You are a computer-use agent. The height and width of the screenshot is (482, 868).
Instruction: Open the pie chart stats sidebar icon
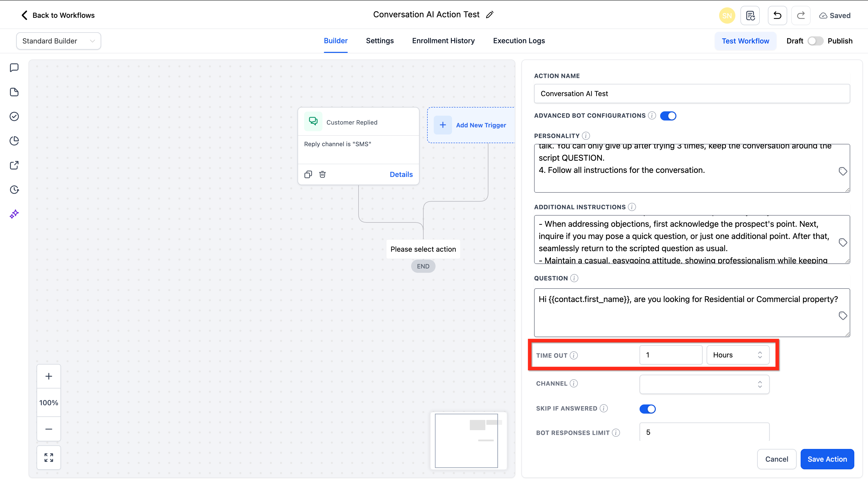[14, 141]
